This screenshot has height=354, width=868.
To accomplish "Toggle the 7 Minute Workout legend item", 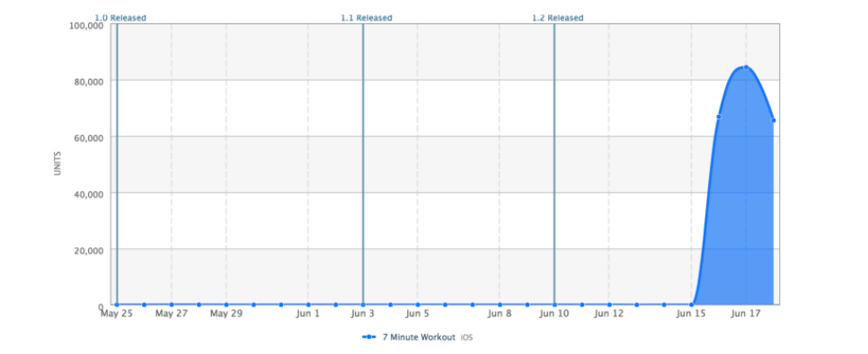I will point(419,337).
